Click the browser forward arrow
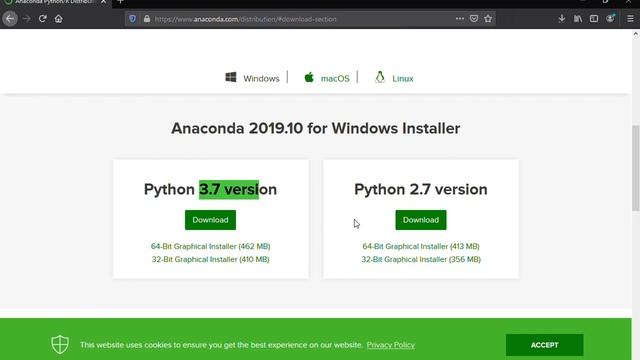Viewport: 640px width, 360px height. point(27,19)
